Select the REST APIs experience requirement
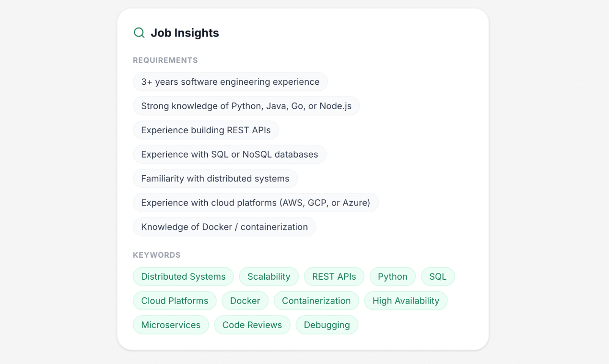The width and height of the screenshot is (609, 364). [205, 130]
